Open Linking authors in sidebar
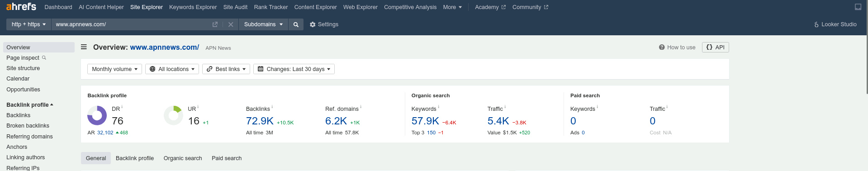The width and height of the screenshot is (868, 171). (26, 157)
